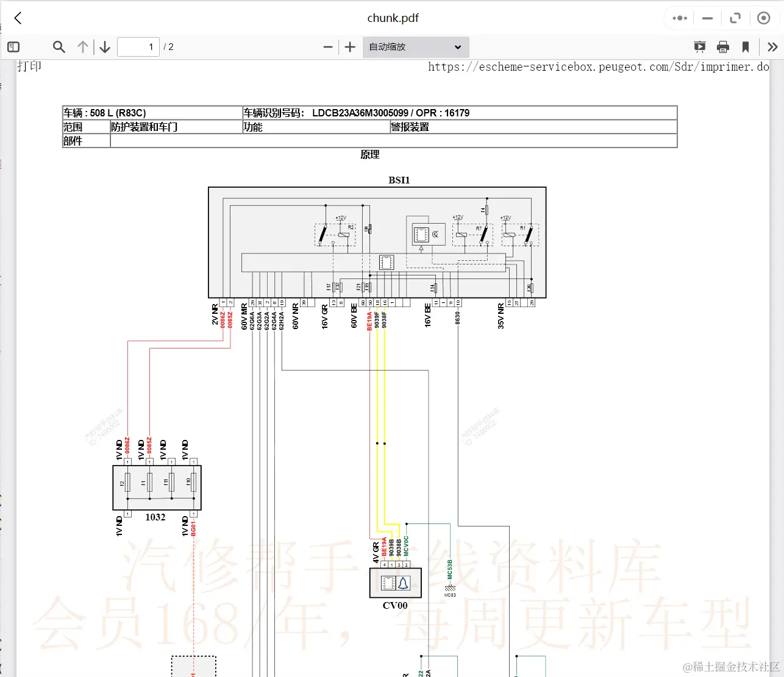Navigate back with the arrow button
This screenshot has height=677, width=784.
coord(17,18)
